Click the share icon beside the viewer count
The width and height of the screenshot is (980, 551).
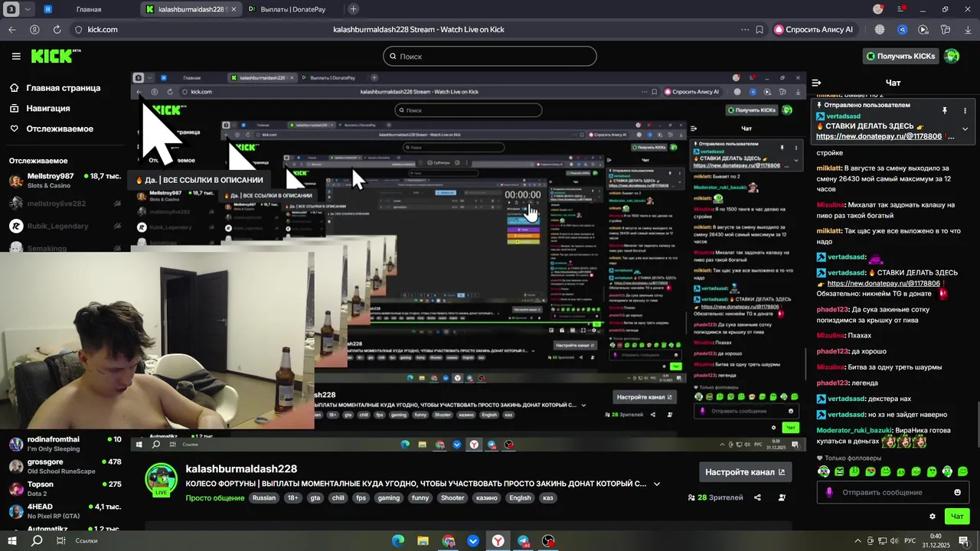click(x=757, y=497)
